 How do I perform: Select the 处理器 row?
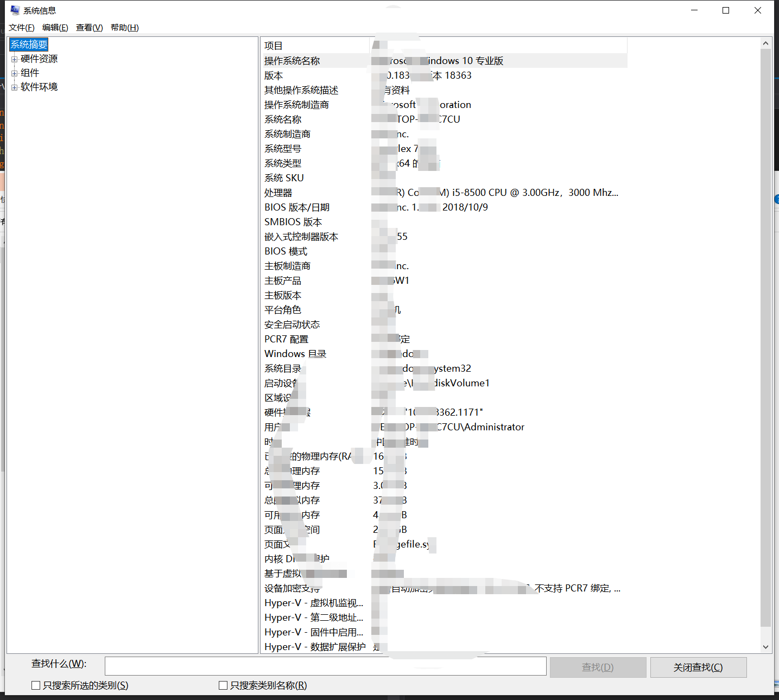tap(380, 192)
